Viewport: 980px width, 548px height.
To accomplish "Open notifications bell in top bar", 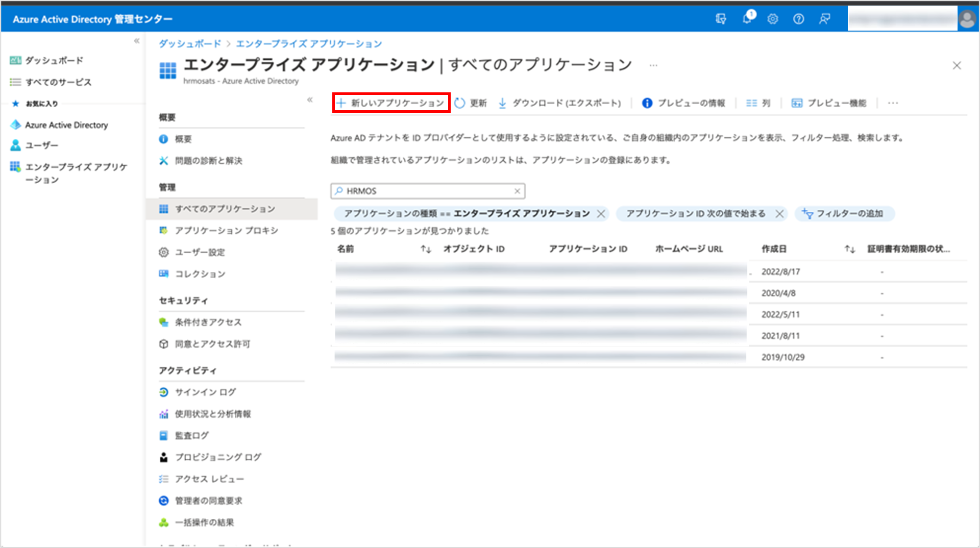I will click(747, 18).
